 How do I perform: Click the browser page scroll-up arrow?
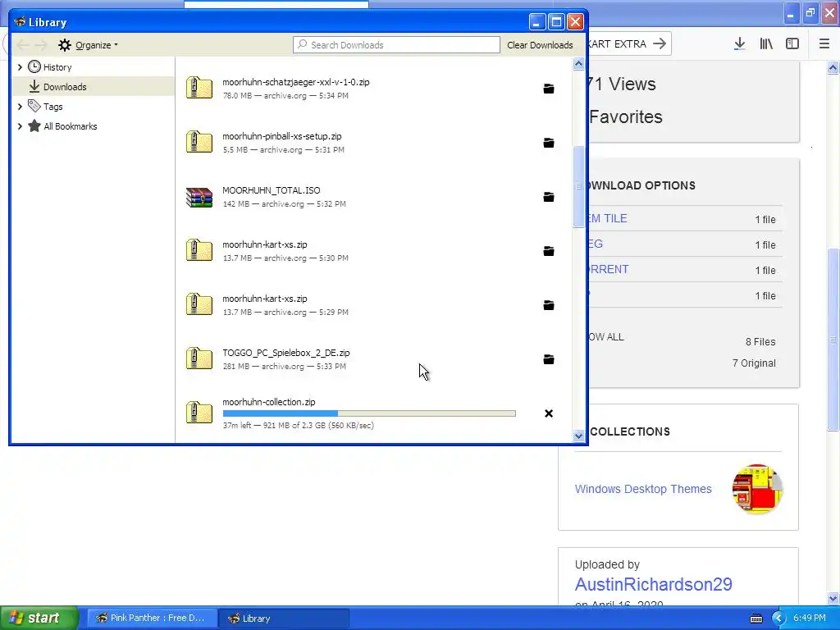(833, 67)
